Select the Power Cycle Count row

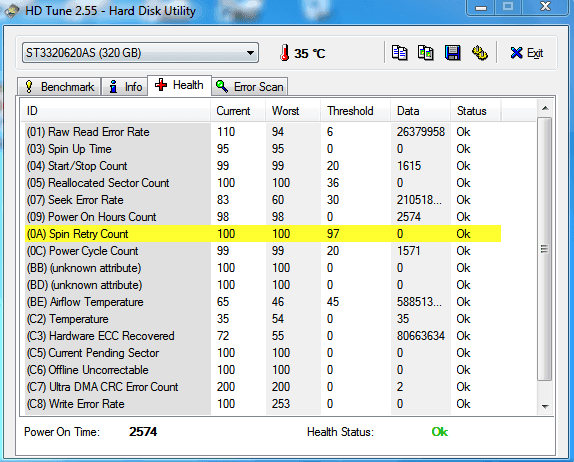click(x=263, y=251)
